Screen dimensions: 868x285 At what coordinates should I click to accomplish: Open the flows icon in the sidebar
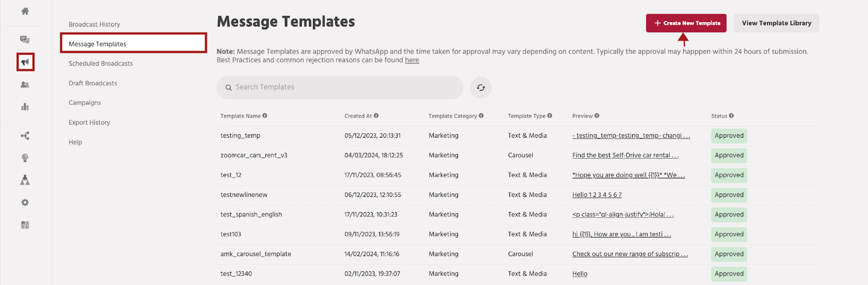pyautogui.click(x=25, y=136)
